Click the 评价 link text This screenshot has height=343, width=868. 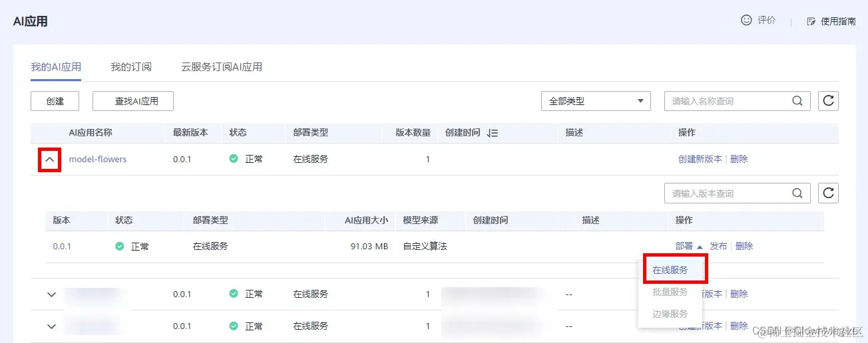pos(767,21)
